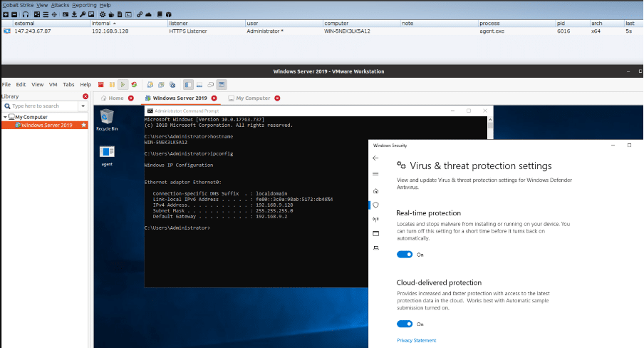Click the agent file on the desktop
The width and height of the screenshot is (644, 348).
pos(108,155)
